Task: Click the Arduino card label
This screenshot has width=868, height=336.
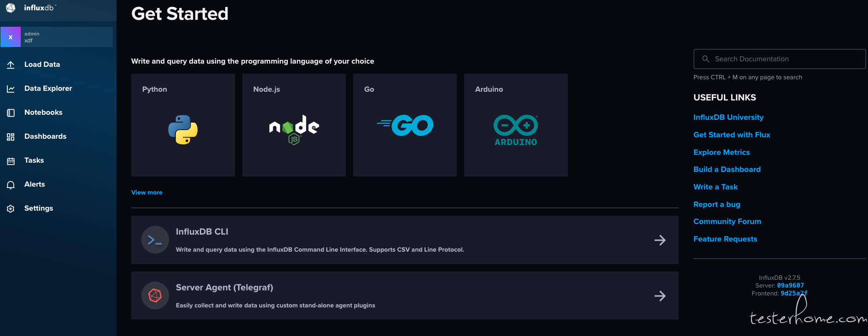Action: 489,89
